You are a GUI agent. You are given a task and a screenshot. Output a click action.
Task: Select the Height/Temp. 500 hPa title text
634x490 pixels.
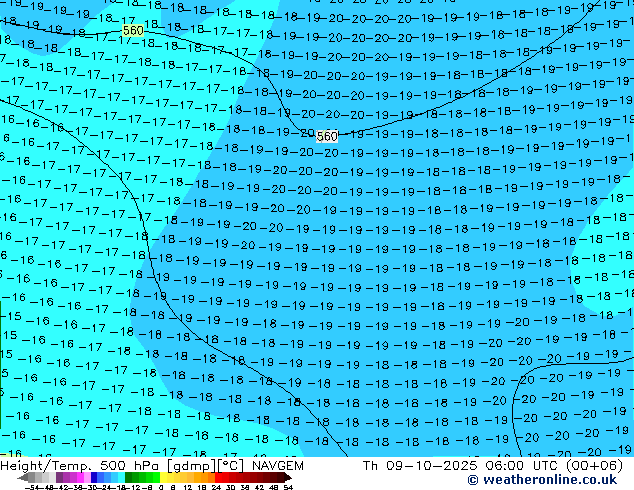[80, 466]
